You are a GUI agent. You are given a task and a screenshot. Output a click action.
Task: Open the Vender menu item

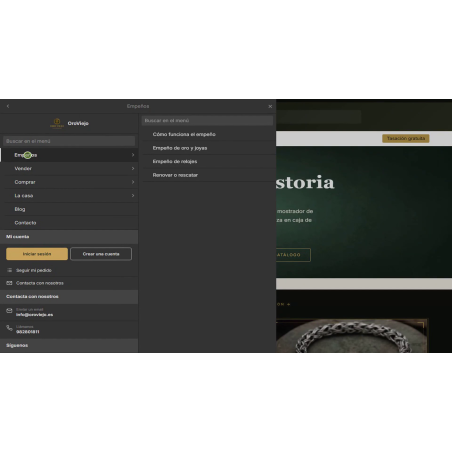[x=69, y=169]
